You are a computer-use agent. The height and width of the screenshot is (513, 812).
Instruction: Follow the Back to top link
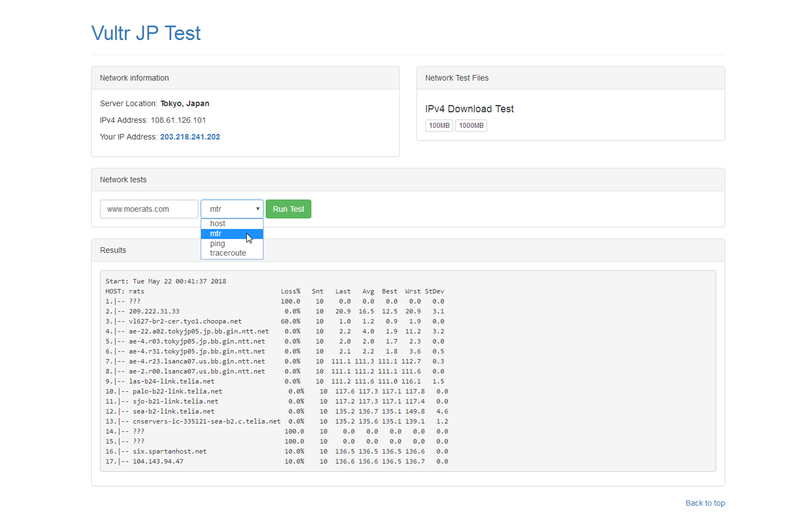pyautogui.click(x=705, y=503)
